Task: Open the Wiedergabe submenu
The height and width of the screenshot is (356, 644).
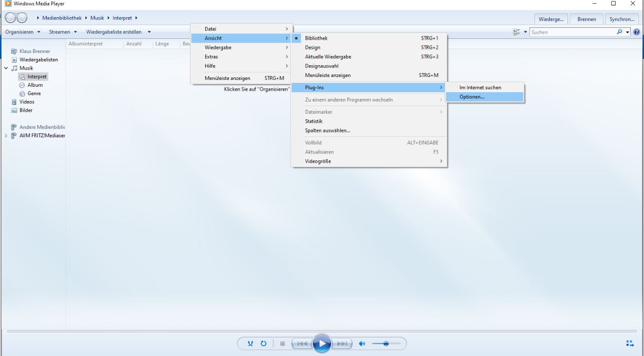Action: pyautogui.click(x=241, y=48)
